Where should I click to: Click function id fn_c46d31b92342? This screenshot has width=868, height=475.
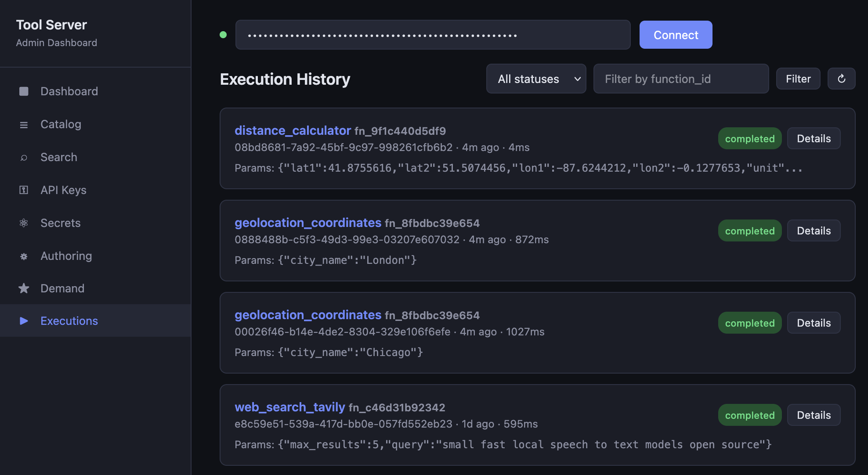pos(397,407)
